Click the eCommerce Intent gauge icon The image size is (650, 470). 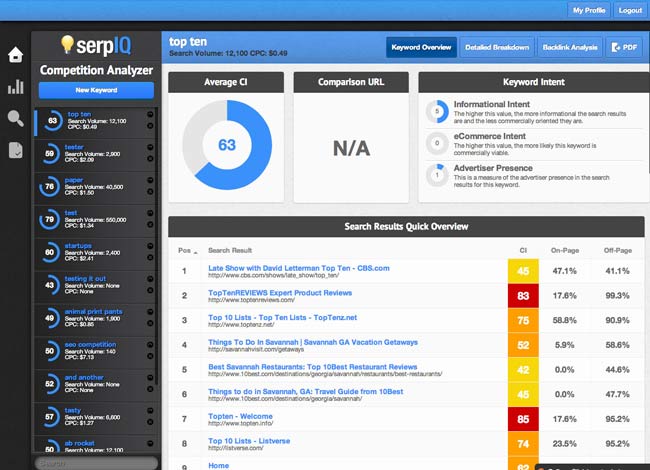click(437, 143)
